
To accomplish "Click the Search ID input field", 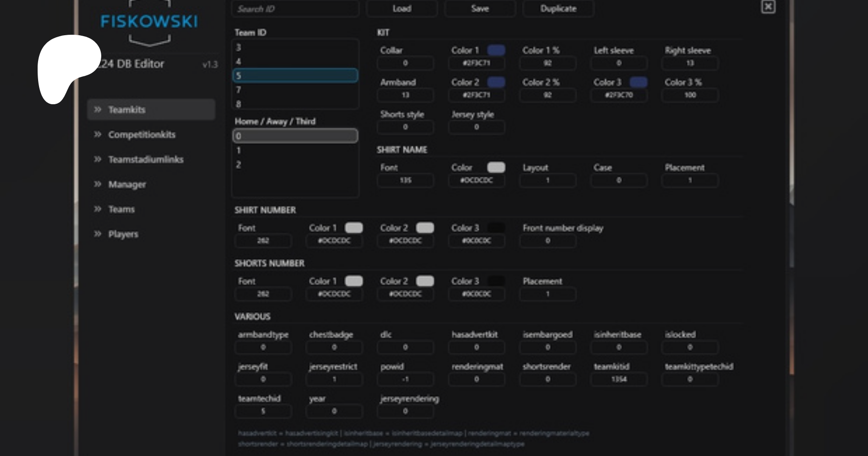I will coord(295,9).
